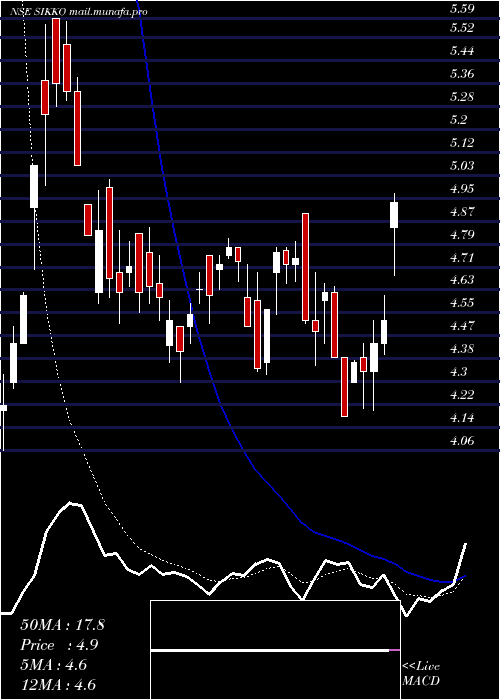Click the 'NSE SIKKO mail.munafa.pro' title text

[78, 12]
